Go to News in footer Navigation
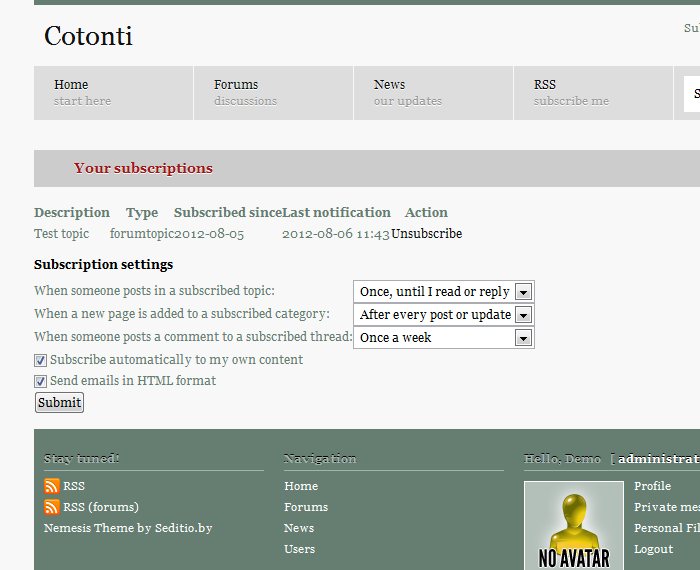 299,528
